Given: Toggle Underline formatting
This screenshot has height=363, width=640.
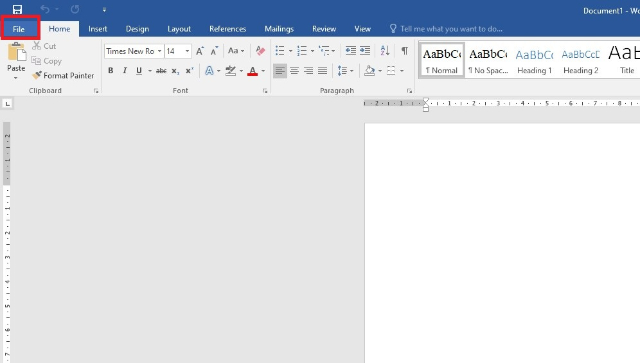Looking at the screenshot, I should coord(139,71).
